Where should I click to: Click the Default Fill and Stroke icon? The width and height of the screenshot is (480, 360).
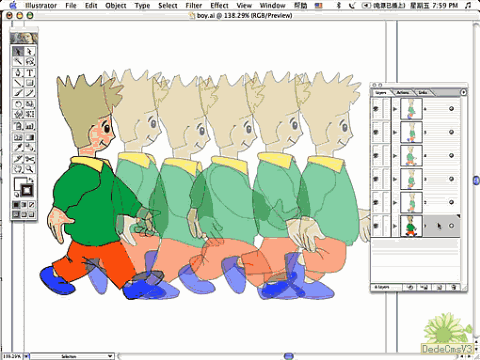[x=16, y=195]
